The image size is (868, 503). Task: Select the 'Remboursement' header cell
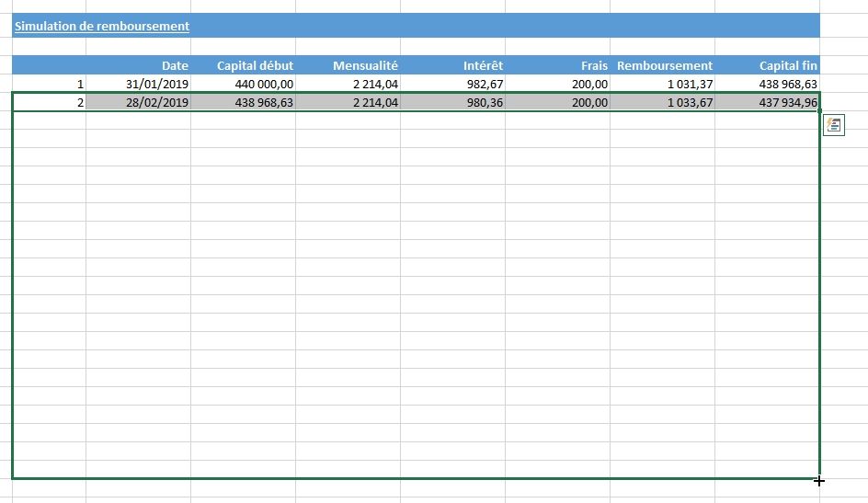tap(663, 65)
